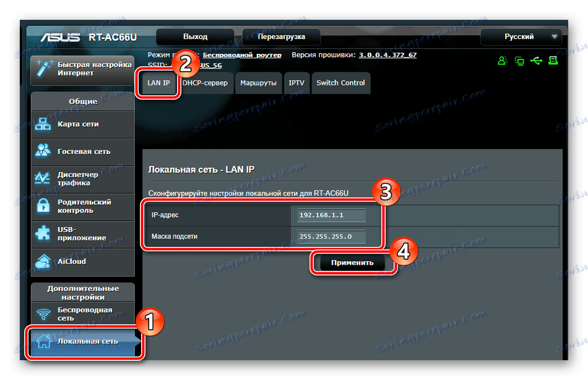The height and width of the screenshot is (380, 588).
Task: Open USB-приложение menu item
Action: tap(83, 234)
